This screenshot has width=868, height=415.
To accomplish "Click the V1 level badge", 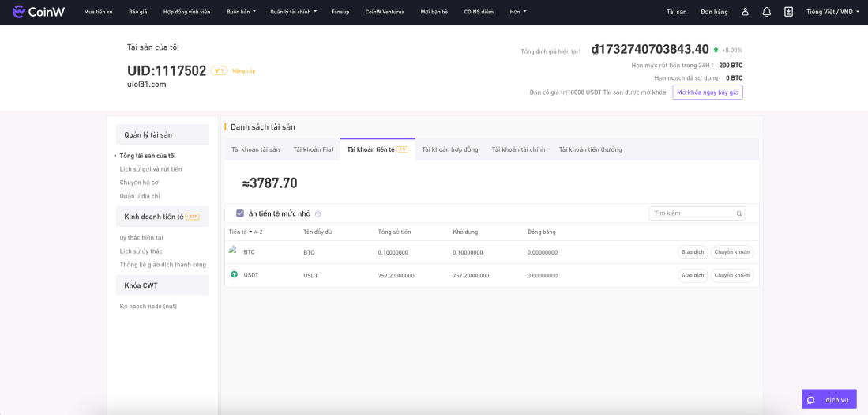I will [x=220, y=71].
